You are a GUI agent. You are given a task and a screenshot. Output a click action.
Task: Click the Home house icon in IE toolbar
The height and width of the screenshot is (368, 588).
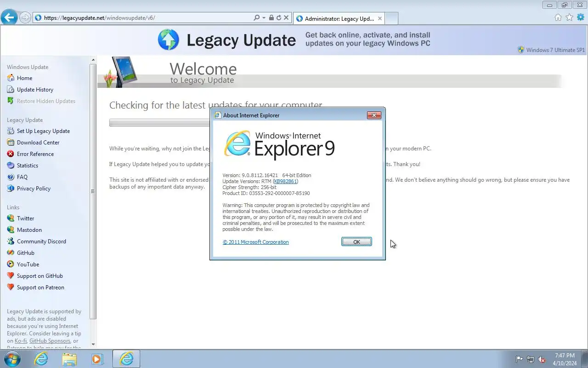tap(558, 17)
